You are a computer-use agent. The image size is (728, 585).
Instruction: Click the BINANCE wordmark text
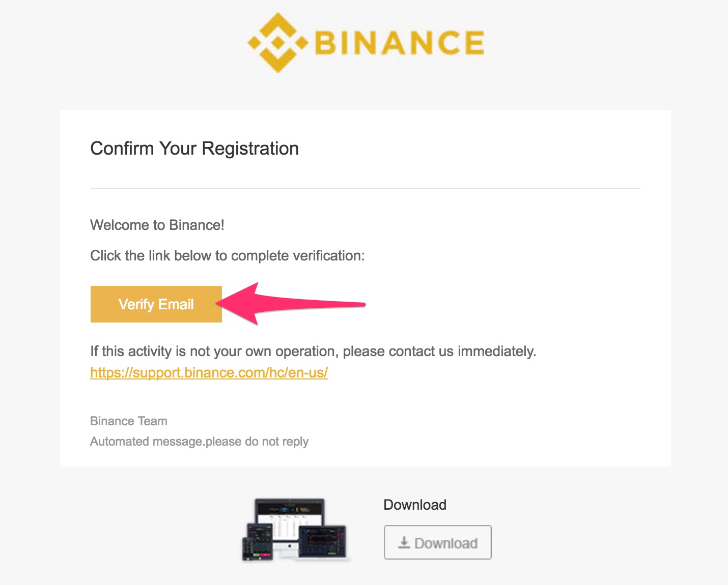[399, 43]
